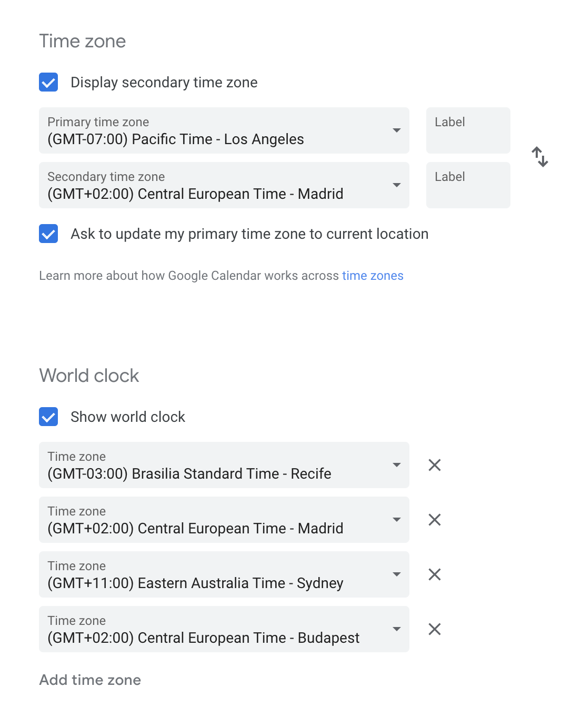The image size is (582, 728).
Task: Remove the Madrid world clock entry
Action: point(435,520)
